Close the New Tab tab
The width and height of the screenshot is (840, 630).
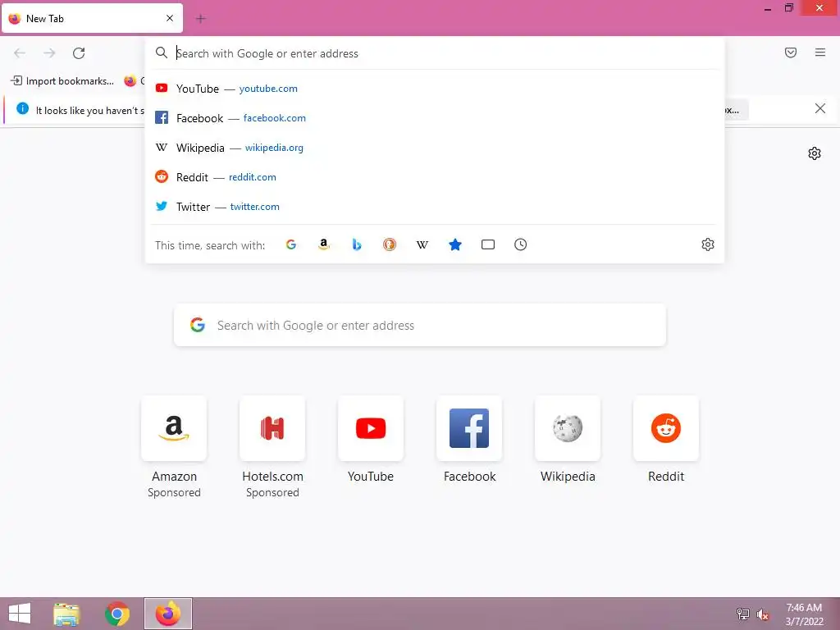(x=170, y=18)
